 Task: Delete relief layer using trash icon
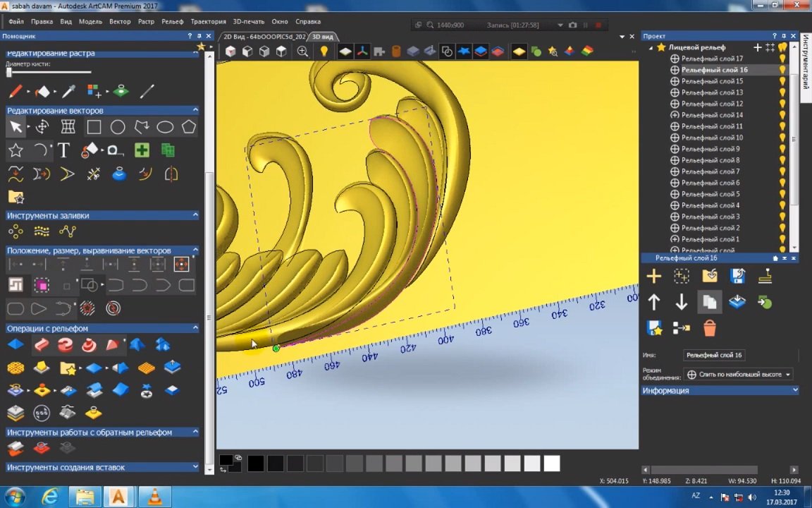click(709, 328)
